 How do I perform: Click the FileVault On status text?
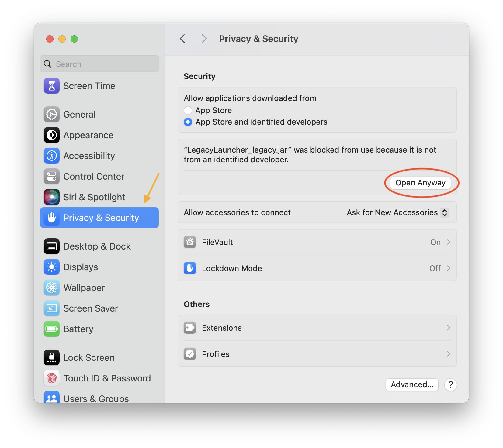(435, 242)
